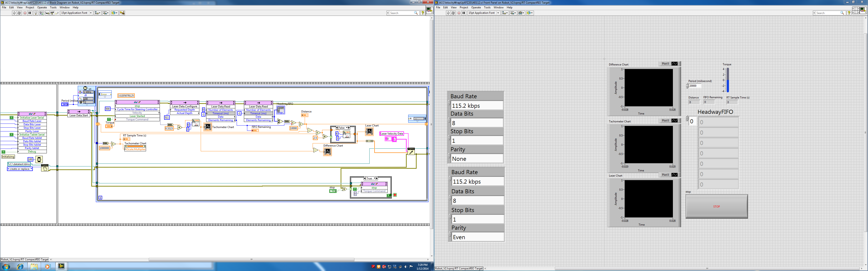
Task: Open Windows Start menu
Action: [6, 267]
